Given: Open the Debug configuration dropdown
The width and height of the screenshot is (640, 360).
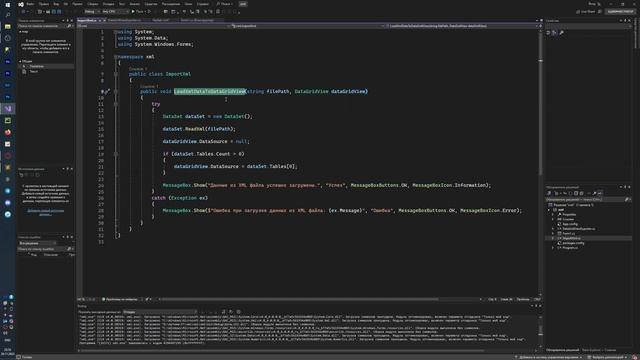Looking at the screenshot, I should pyautogui.click(x=92, y=11).
